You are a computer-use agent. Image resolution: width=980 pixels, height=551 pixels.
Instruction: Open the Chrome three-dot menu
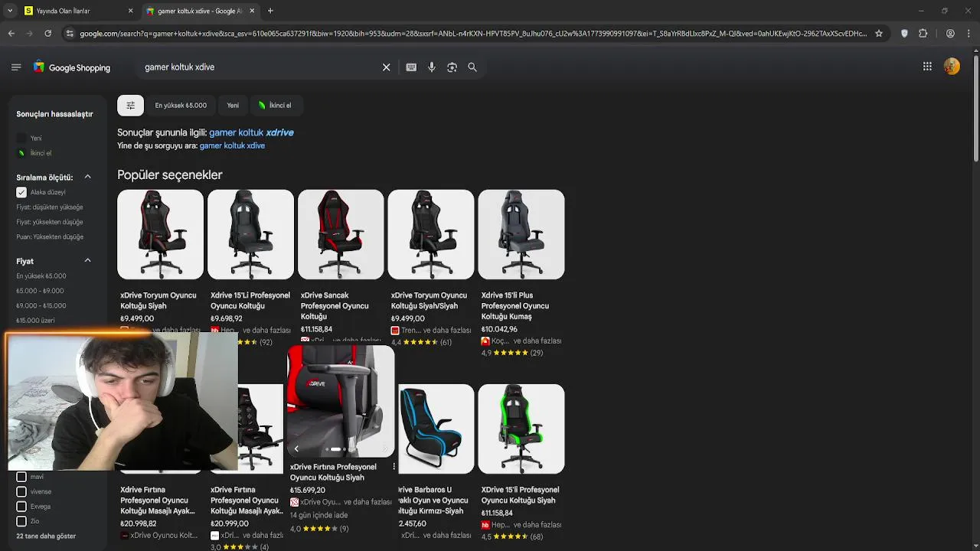969,34
